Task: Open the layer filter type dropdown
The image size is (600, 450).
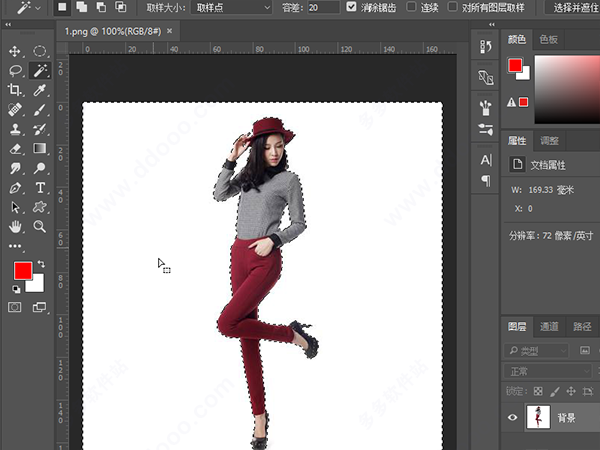Action: coord(536,351)
